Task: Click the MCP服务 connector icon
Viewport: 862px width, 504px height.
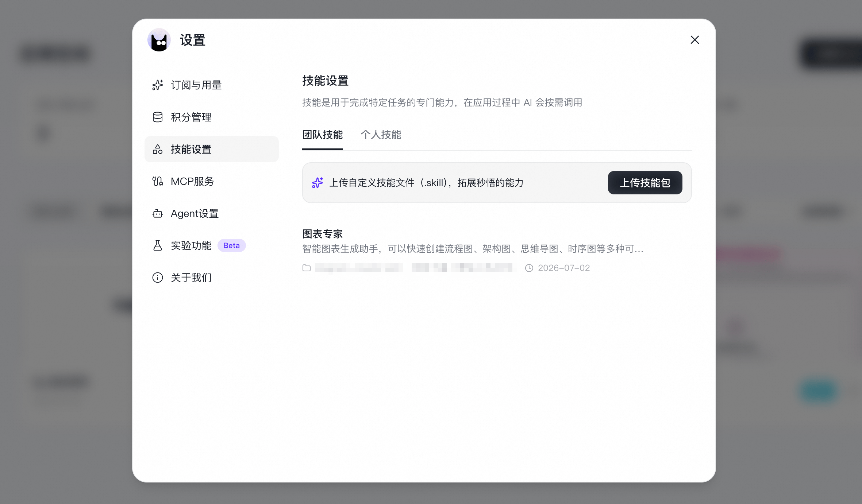Action: click(x=158, y=181)
